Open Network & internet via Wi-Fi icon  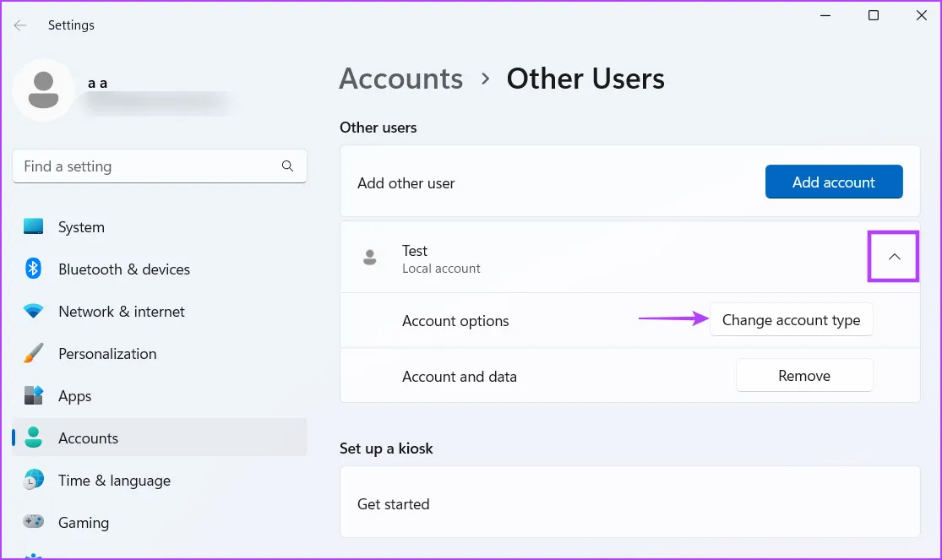(34, 312)
